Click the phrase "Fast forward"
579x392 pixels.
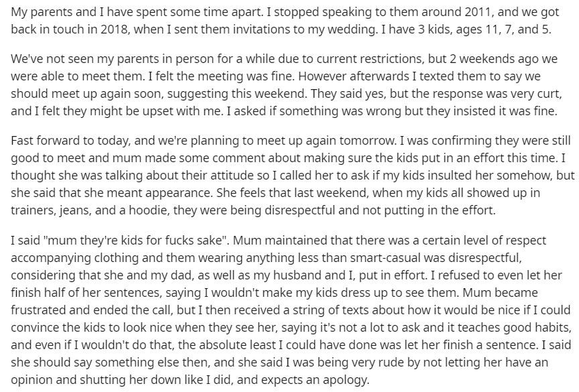[42, 141]
